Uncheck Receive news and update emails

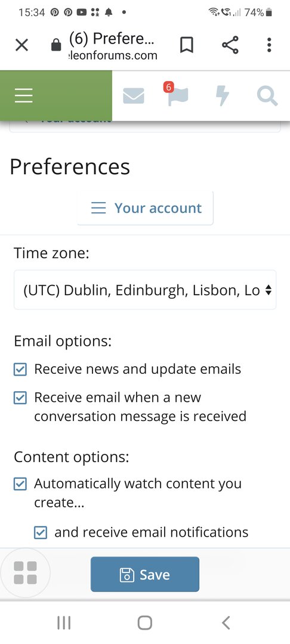[20, 369]
